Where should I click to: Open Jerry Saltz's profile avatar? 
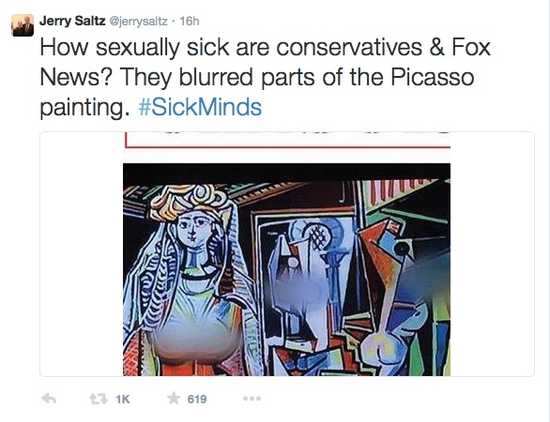point(23,25)
